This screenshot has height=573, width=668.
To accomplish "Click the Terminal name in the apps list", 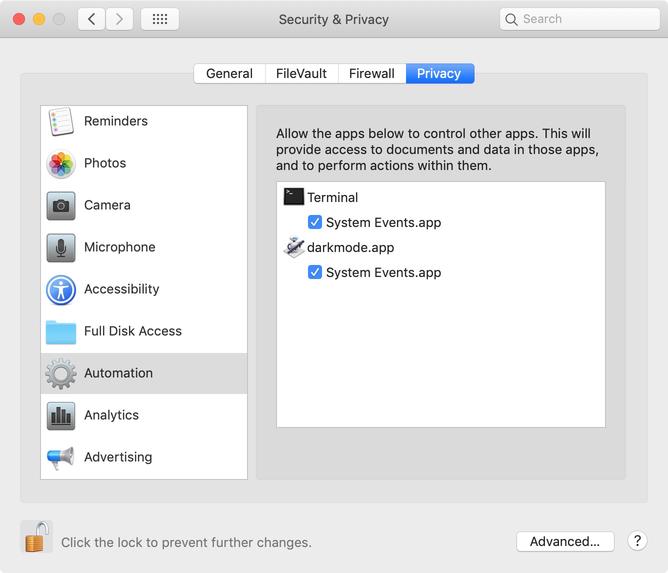I will click(333, 197).
